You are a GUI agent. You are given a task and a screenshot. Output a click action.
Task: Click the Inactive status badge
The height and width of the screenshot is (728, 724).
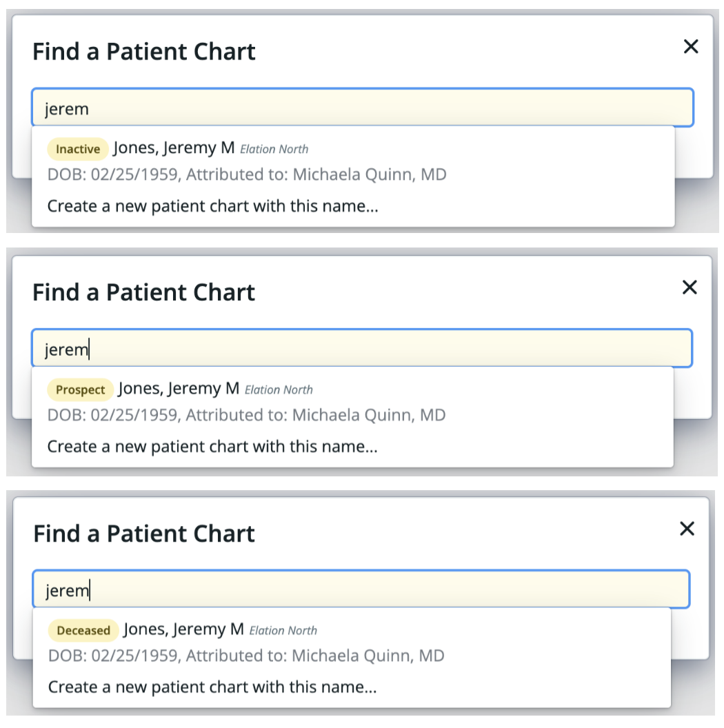(77, 149)
